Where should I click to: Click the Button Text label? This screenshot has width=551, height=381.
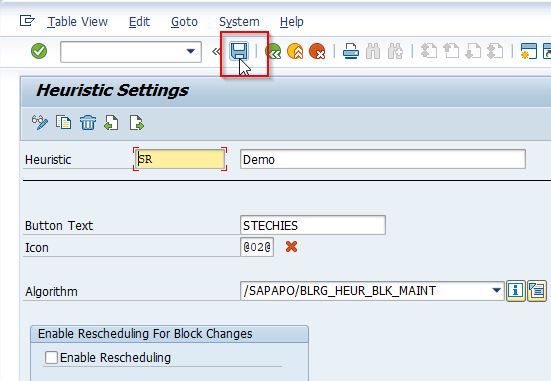59,225
